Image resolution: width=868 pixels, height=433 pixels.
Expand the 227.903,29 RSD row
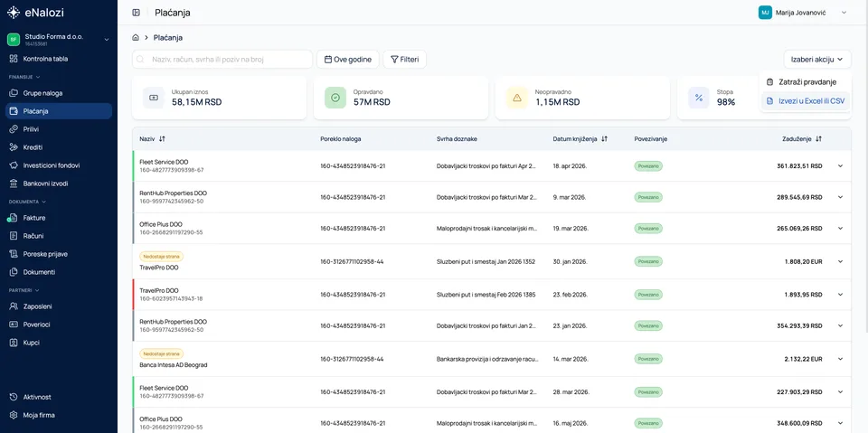click(840, 392)
